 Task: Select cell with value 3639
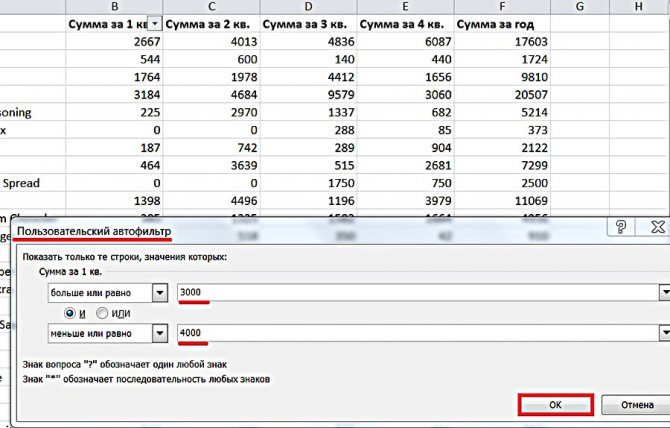[x=211, y=165]
